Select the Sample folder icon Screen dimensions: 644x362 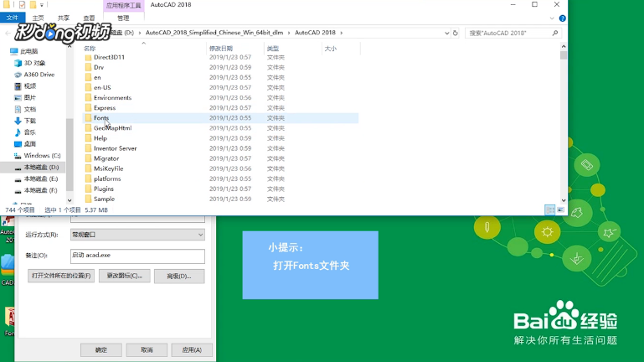click(x=88, y=199)
